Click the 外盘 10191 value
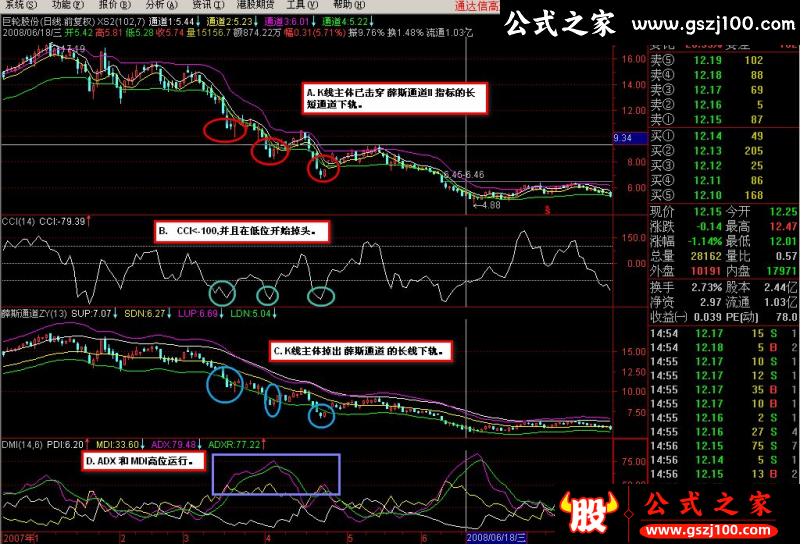The width and height of the screenshot is (800, 544). pyautogui.click(x=706, y=270)
